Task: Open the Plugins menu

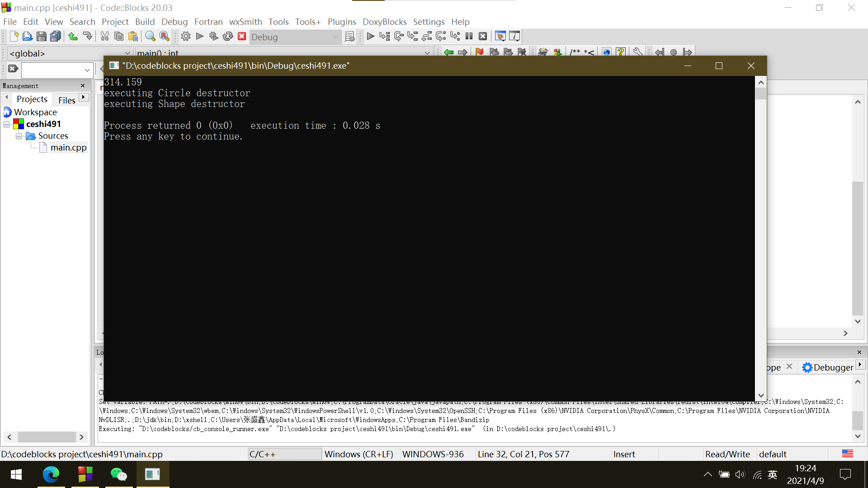Action: click(x=341, y=22)
